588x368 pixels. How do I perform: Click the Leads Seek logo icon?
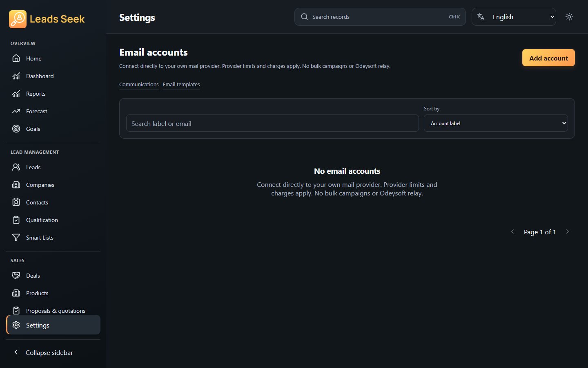(18, 19)
